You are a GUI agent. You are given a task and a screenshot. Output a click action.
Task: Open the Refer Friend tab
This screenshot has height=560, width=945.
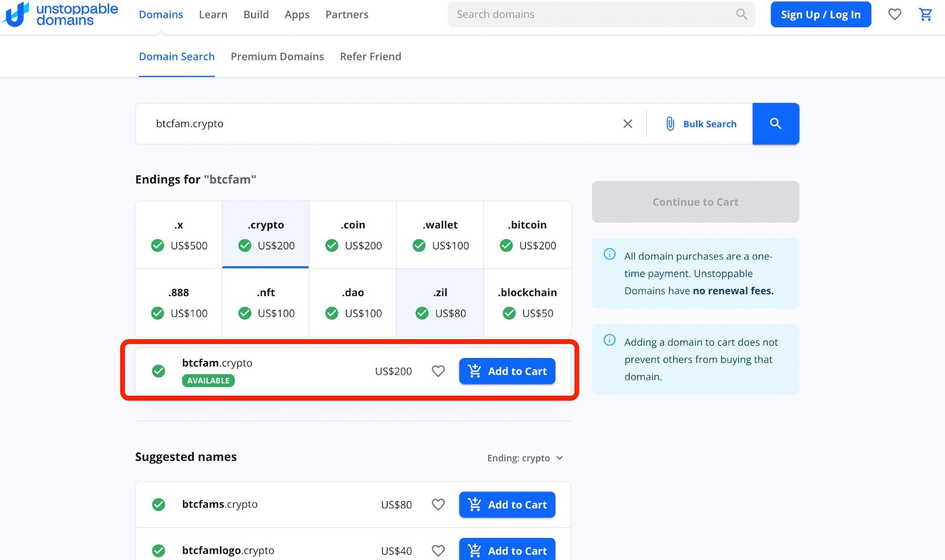pos(370,57)
